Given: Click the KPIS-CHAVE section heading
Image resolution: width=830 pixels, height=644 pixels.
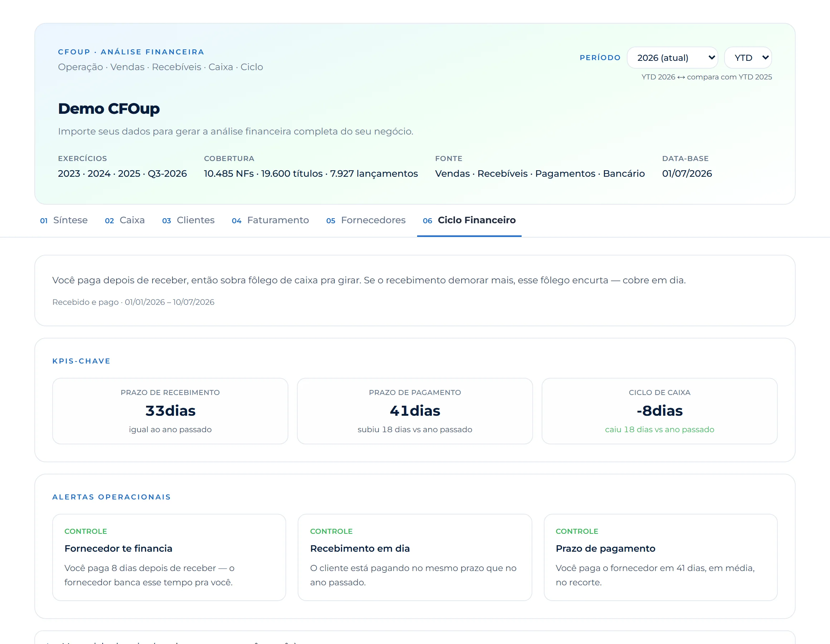Looking at the screenshot, I should tap(81, 361).
